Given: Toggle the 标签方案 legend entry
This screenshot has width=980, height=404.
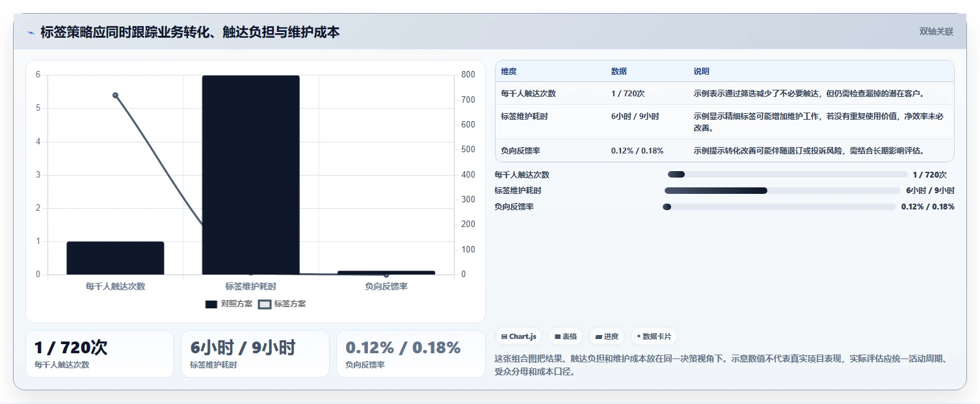Looking at the screenshot, I should 282,304.
